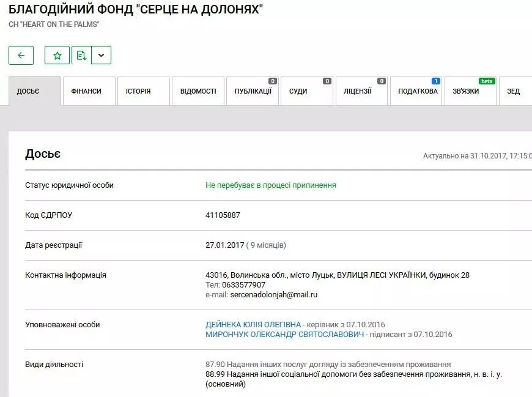Select the Публікації tab

click(x=253, y=91)
